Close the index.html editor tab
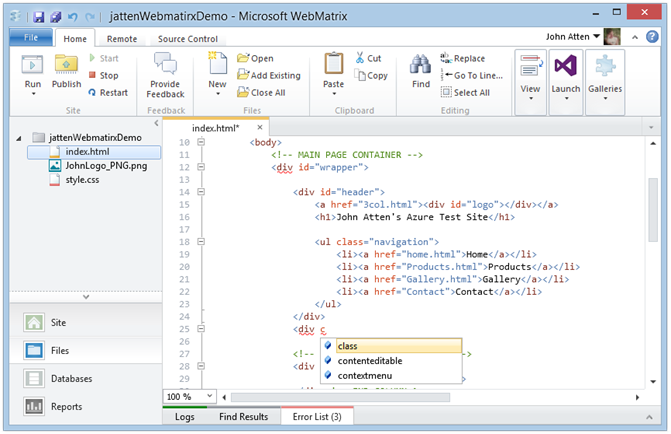The width and height of the screenshot is (671, 434). (260, 127)
